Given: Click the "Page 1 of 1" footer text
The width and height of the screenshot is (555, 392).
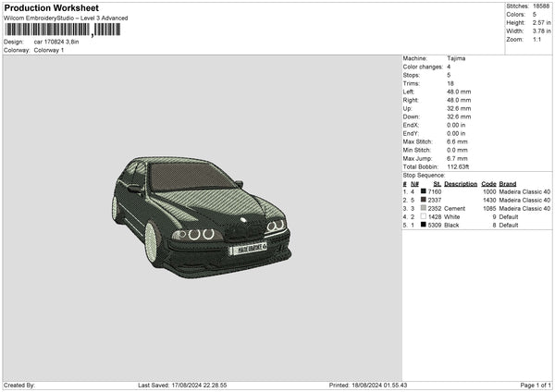Looking at the screenshot, I should (x=536, y=386).
